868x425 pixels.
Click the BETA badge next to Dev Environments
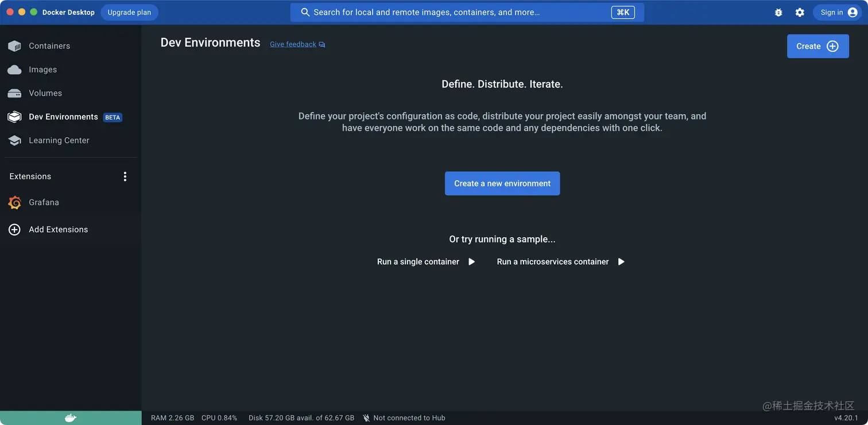(113, 117)
